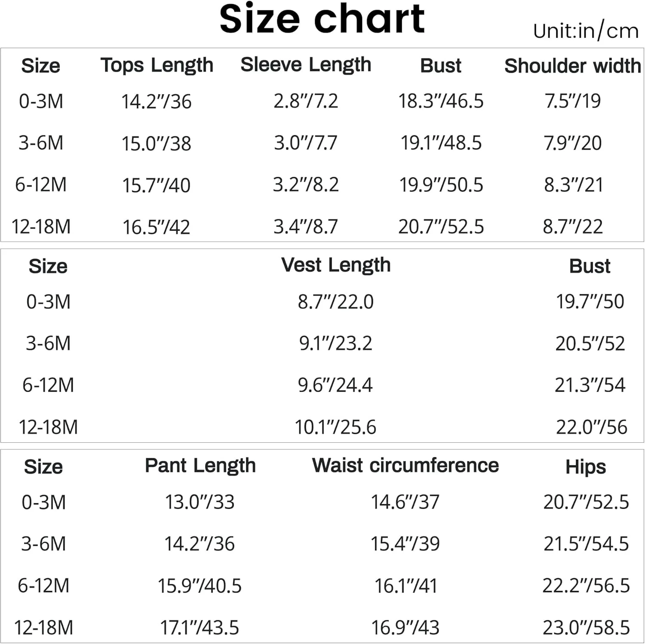Click the Pant Length value 15.9"/40.5

tap(200, 586)
